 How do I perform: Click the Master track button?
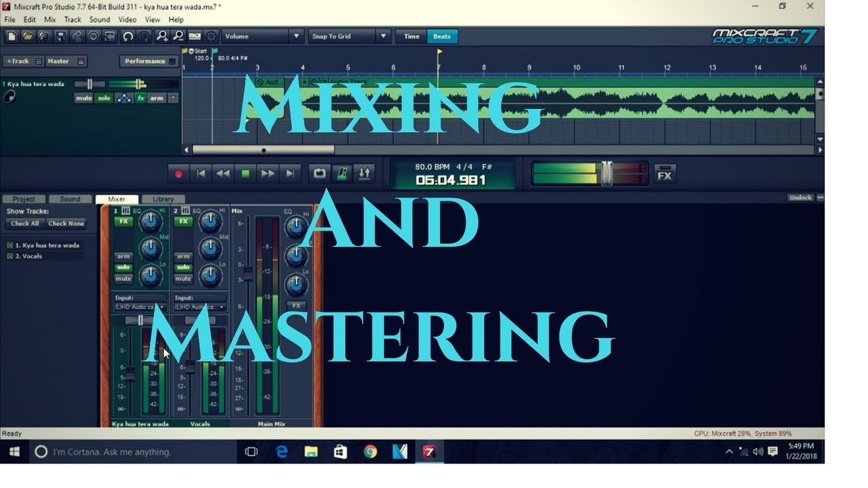pyautogui.click(x=66, y=61)
